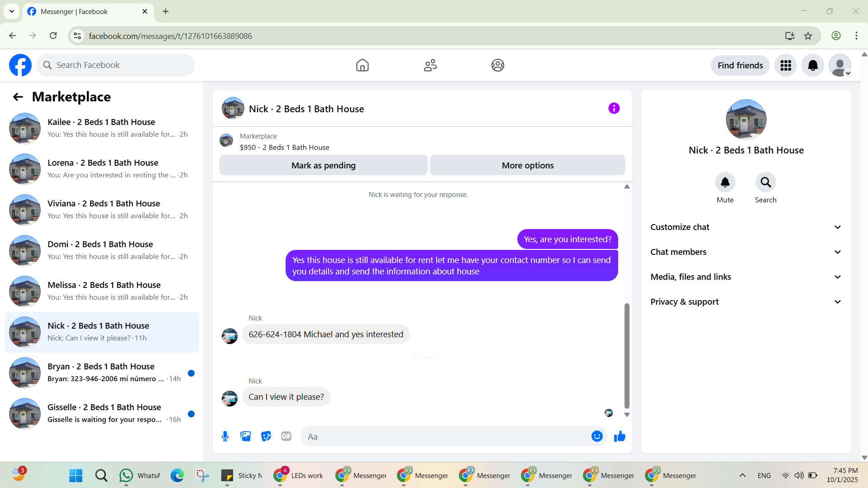Choose a sticker
The image size is (868, 488).
(x=266, y=436)
